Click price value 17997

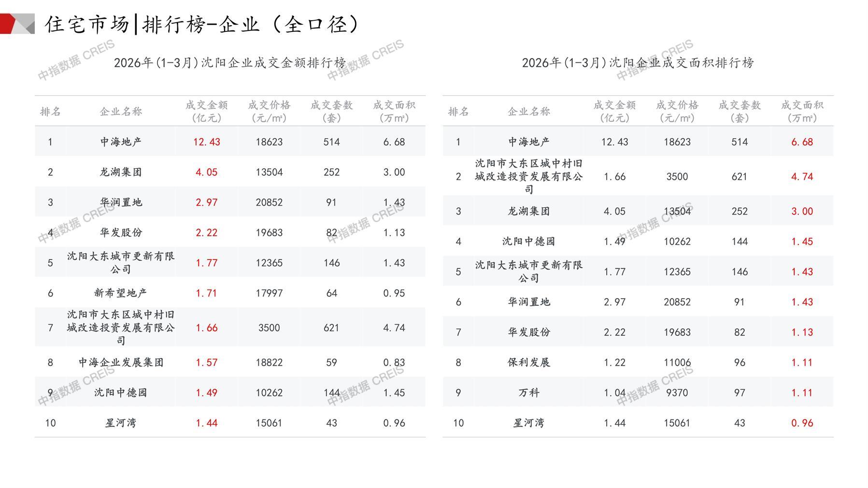[269, 293]
